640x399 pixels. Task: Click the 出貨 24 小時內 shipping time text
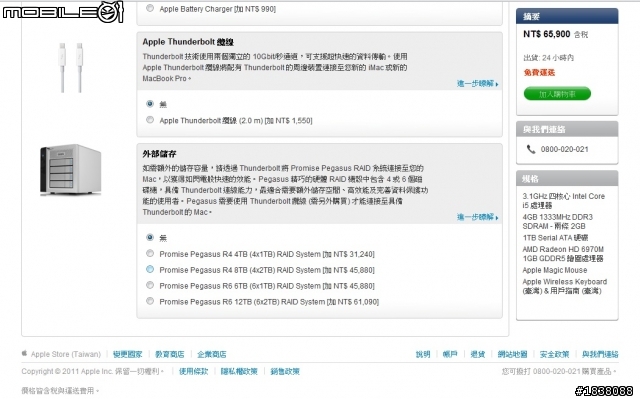point(549,58)
